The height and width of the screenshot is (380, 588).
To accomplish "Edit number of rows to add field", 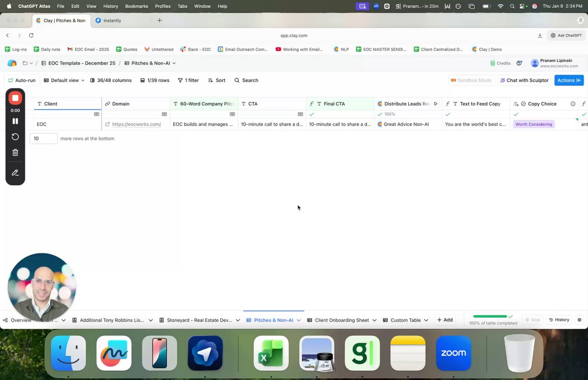I will click(44, 138).
